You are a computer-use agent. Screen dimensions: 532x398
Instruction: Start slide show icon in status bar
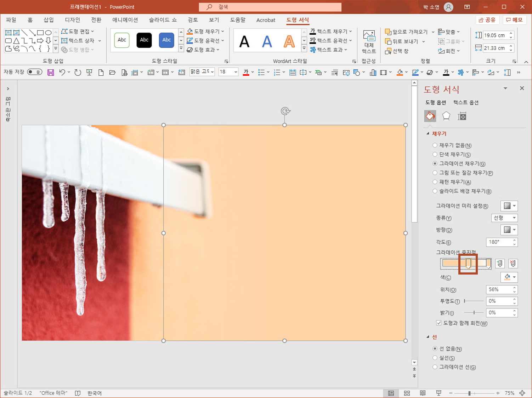point(438,393)
